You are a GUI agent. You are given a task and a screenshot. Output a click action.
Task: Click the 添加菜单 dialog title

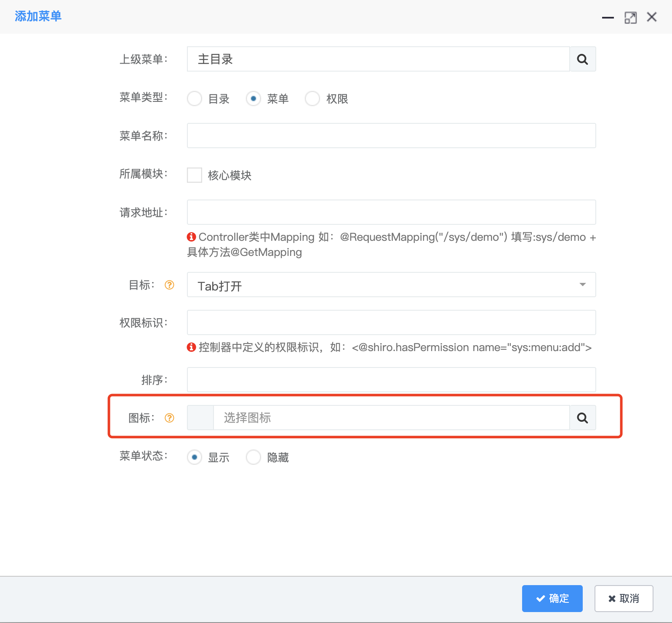pyautogui.click(x=38, y=16)
